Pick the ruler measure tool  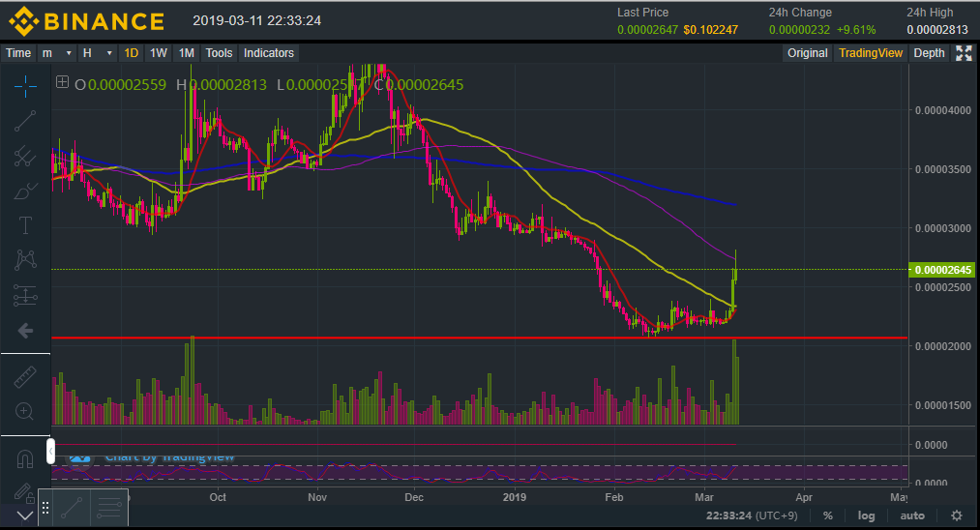pyautogui.click(x=25, y=377)
